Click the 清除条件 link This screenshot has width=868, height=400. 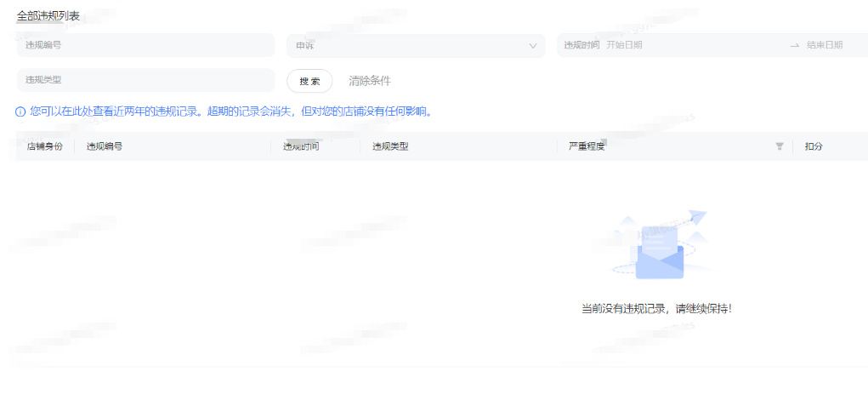pyautogui.click(x=370, y=81)
